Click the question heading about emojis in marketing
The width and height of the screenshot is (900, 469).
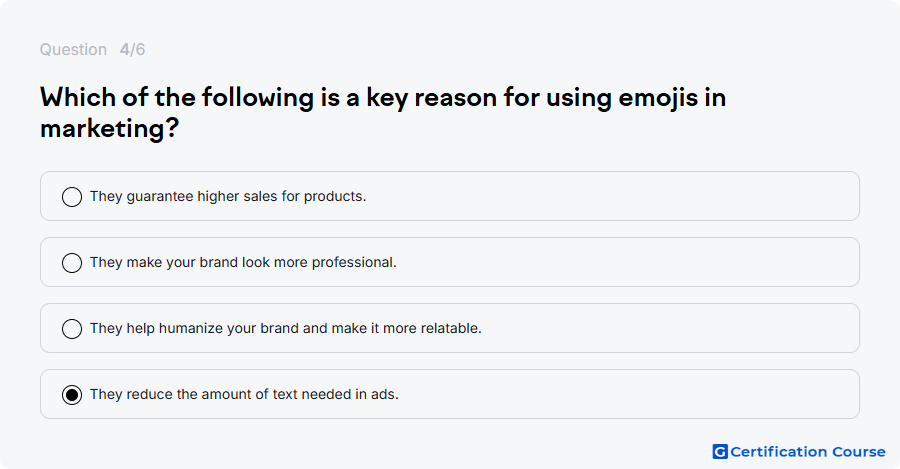(x=383, y=113)
